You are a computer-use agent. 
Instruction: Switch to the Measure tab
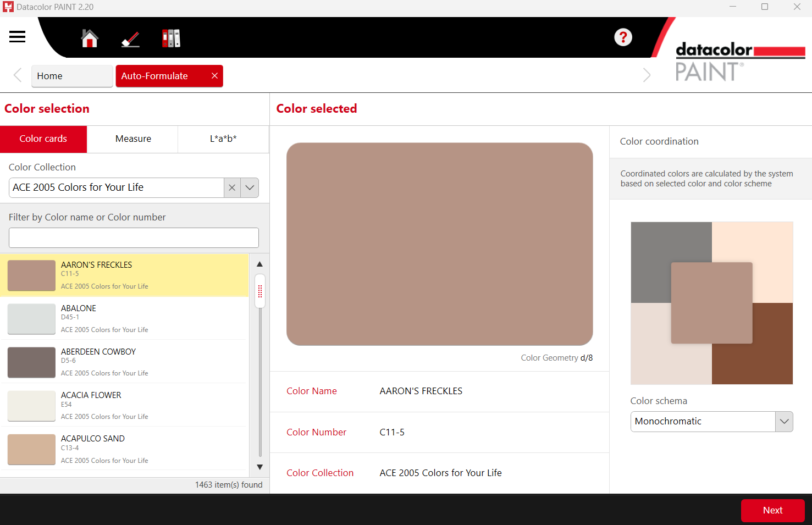[133, 139]
